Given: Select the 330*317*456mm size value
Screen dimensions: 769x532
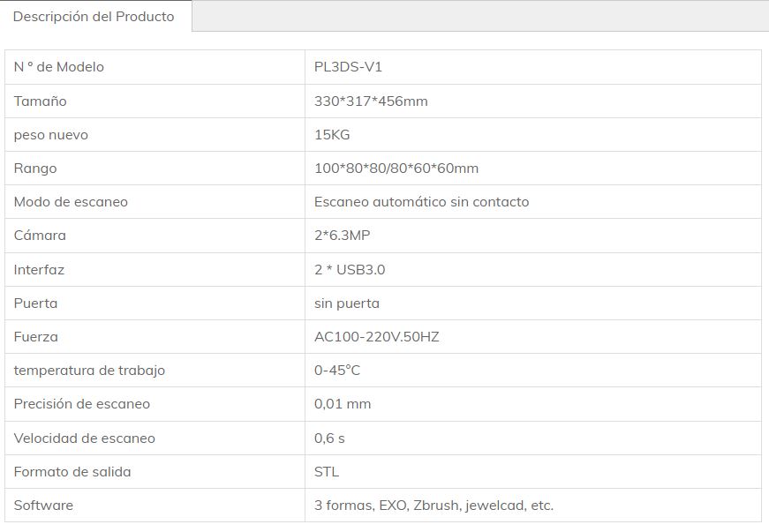Looking at the screenshot, I should coord(371,101).
